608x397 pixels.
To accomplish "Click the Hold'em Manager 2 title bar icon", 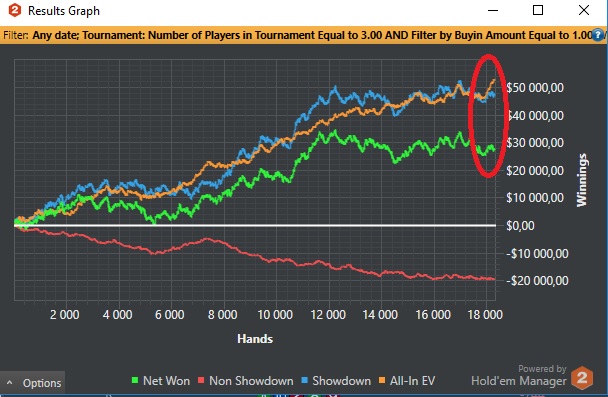I will [x=15, y=10].
